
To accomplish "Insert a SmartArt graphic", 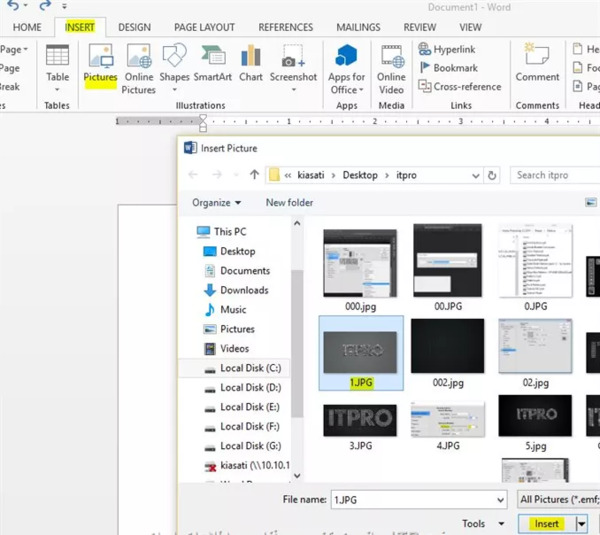I will click(x=213, y=63).
